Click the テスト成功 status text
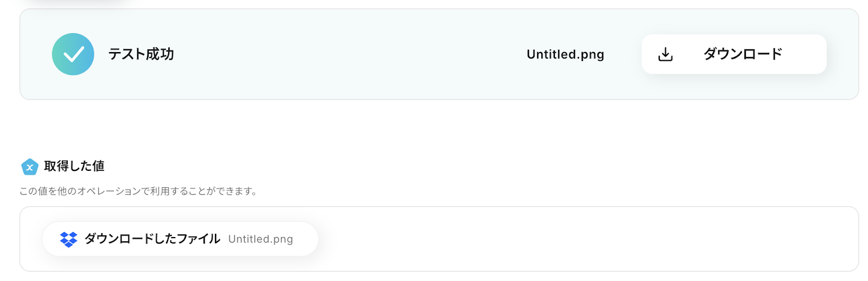Viewport: 868px width, 281px height. point(141,54)
